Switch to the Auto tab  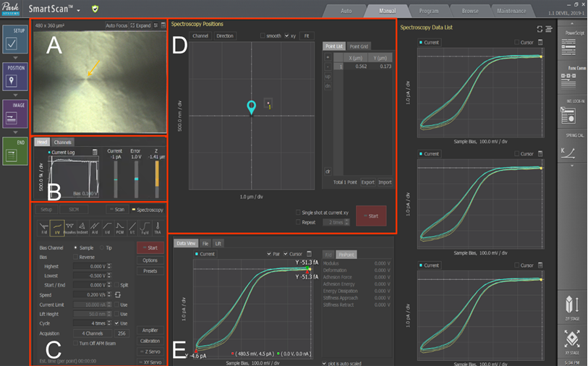(x=346, y=11)
